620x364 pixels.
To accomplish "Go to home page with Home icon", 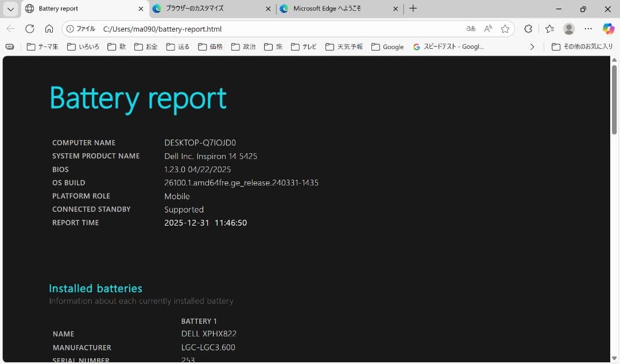I will click(x=49, y=29).
